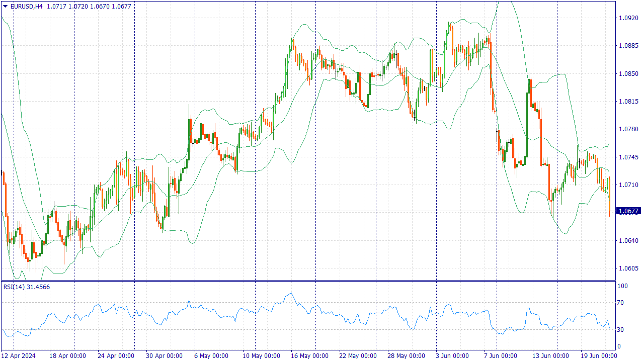Click the 1.0920 price scale label
644x362 pixels.
point(628,18)
